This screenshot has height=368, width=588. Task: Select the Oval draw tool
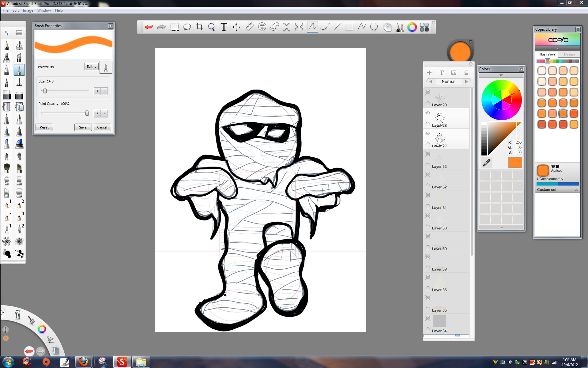click(x=374, y=27)
